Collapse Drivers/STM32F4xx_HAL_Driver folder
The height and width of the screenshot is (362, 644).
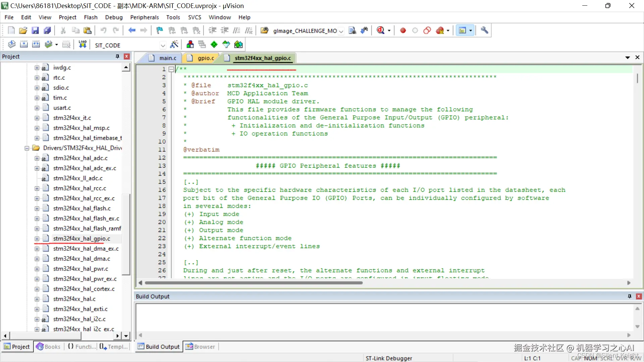[27, 148]
